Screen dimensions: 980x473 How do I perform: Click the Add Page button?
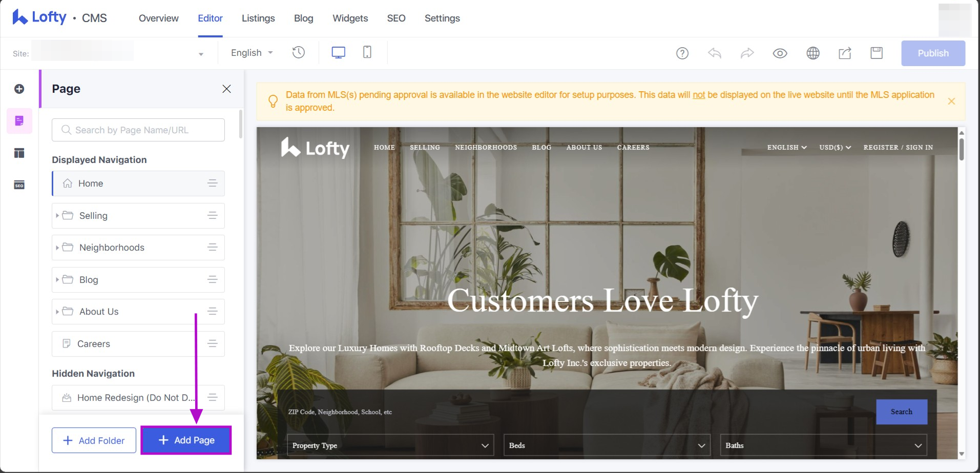(x=186, y=440)
